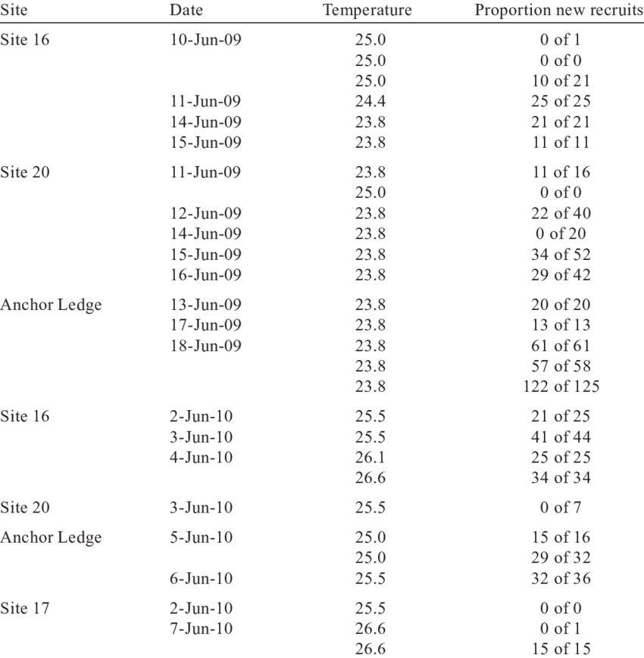
Task: Select the 0 of 7 proportion value
Action: point(561,507)
